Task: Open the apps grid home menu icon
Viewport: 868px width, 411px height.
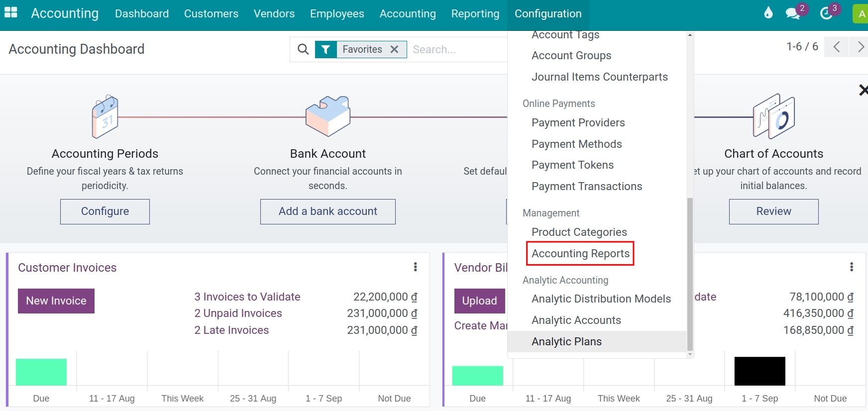Action: click(x=10, y=13)
